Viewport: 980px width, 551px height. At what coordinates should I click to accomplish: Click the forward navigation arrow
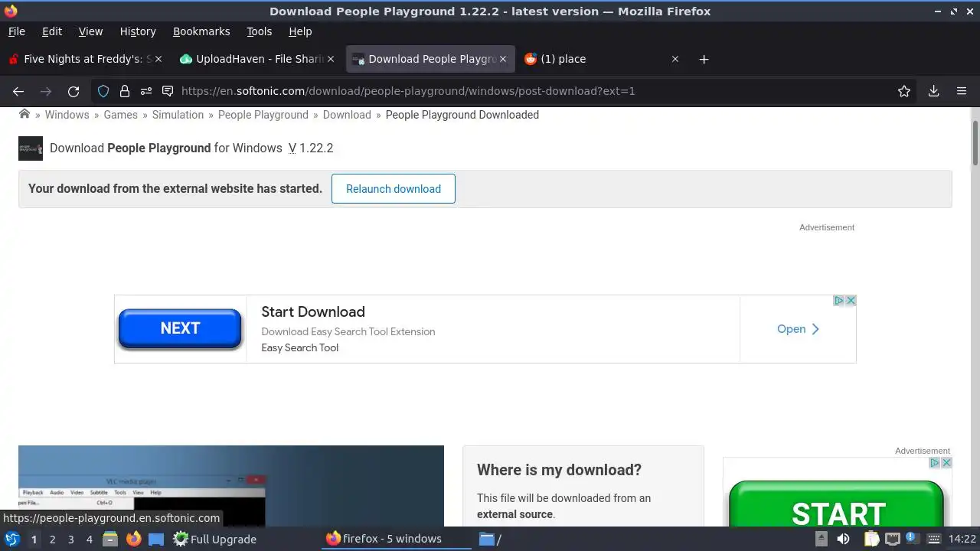click(46, 91)
